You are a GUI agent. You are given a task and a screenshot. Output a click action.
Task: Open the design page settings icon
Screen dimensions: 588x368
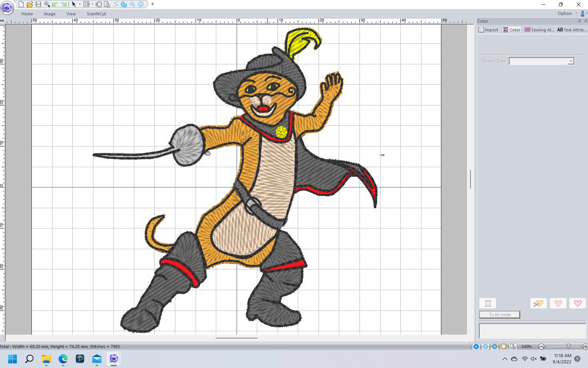pyautogui.click(x=99, y=4)
